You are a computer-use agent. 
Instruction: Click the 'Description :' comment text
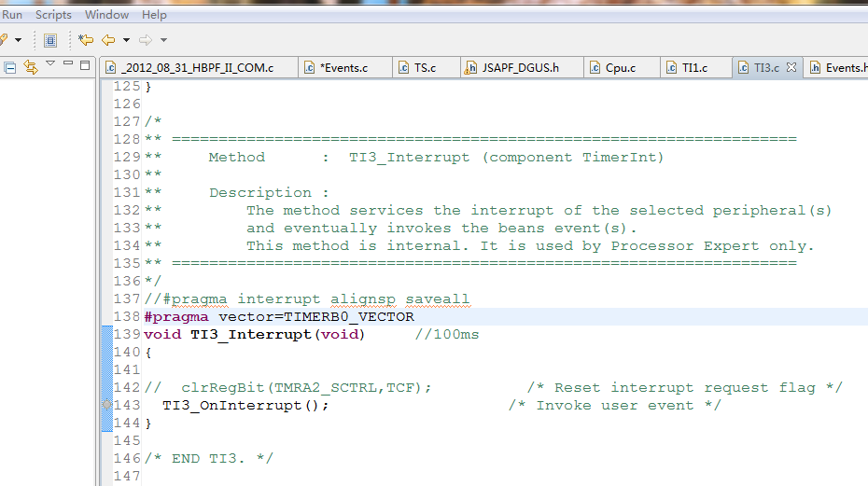tap(269, 193)
